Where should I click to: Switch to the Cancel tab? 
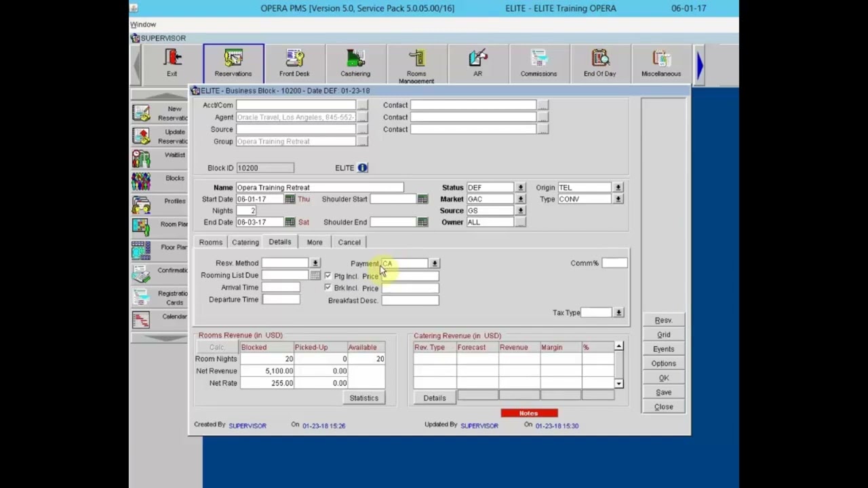(349, 243)
